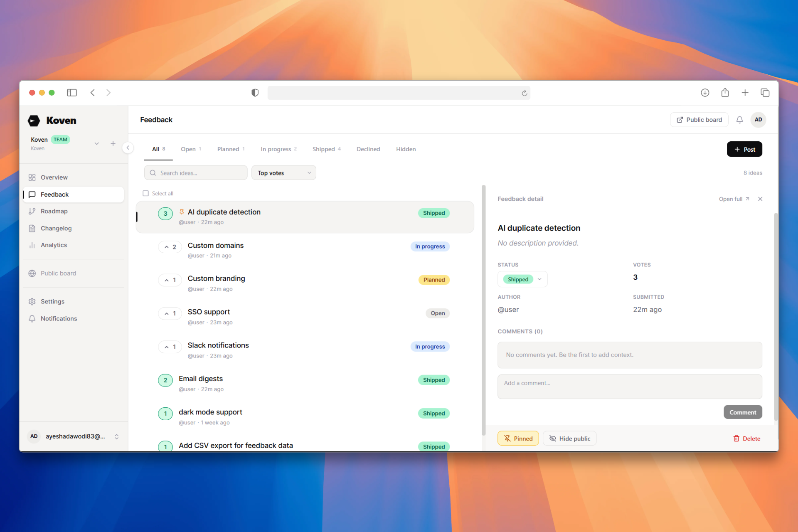Image resolution: width=798 pixels, height=532 pixels.
Task: Toggle Hide public for this idea
Action: 569,438
